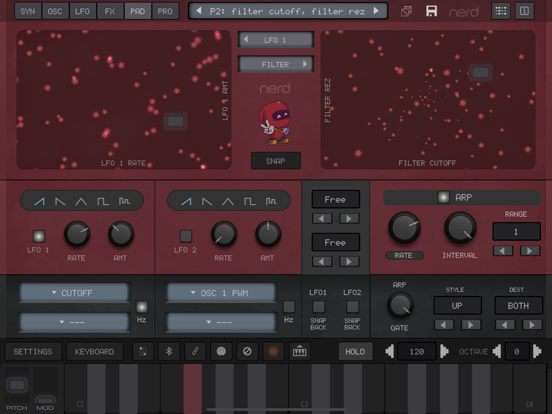
Task: Switch to the LFO tab
Action: 82,11
